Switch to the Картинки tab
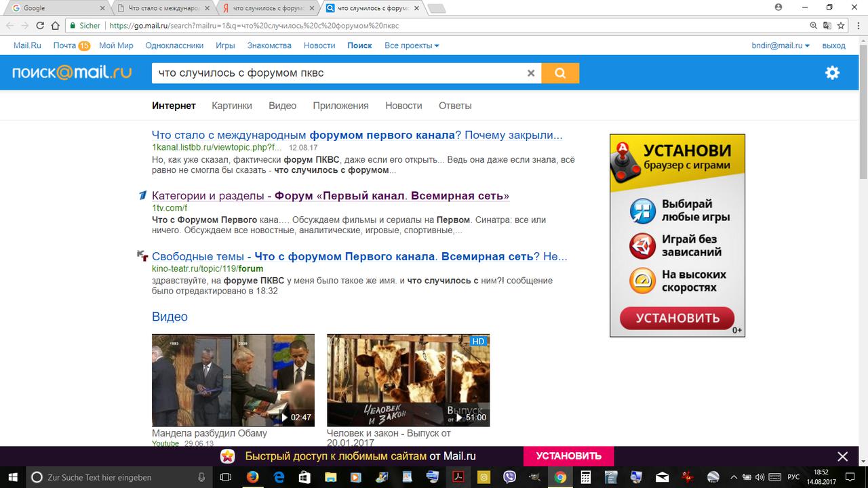This screenshot has width=868, height=488. 232,106
